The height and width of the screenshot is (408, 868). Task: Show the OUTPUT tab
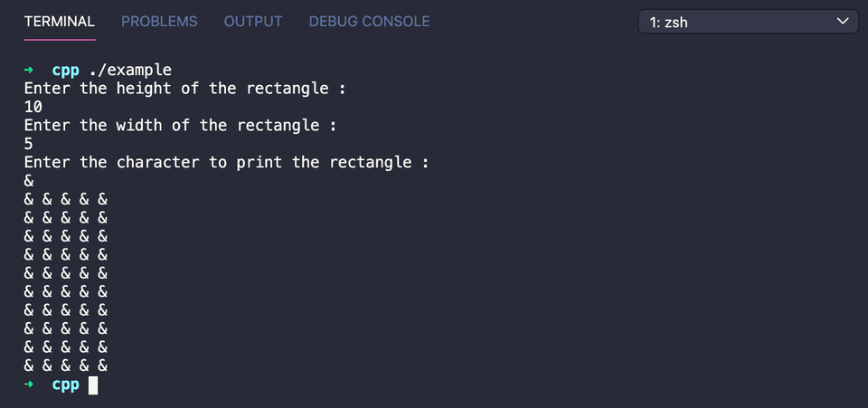point(253,21)
